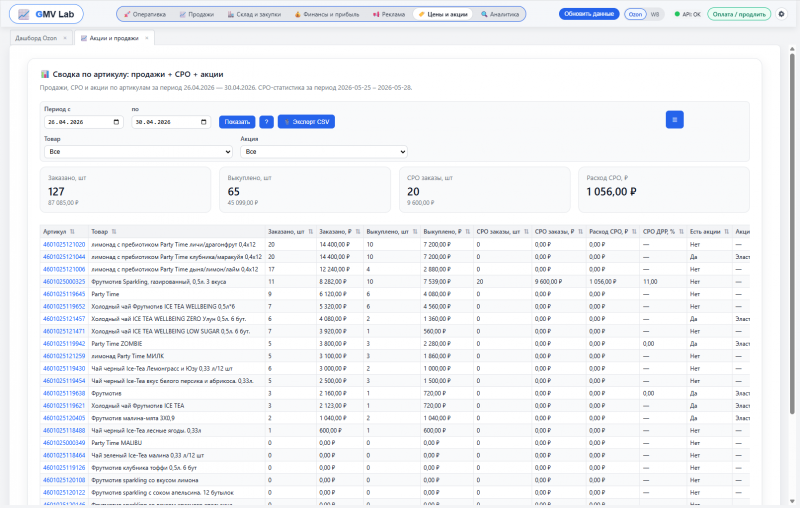
Task: Sort by Заказано, шт column icon
Action: 310,232
